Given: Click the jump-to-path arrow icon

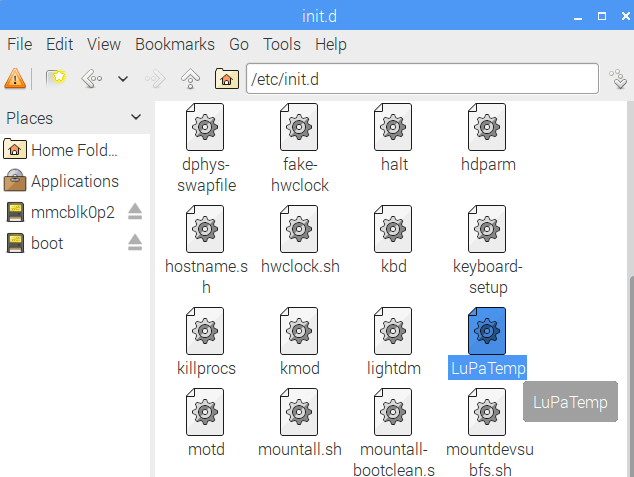Looking at the screenshot, I should click(618, 79).
